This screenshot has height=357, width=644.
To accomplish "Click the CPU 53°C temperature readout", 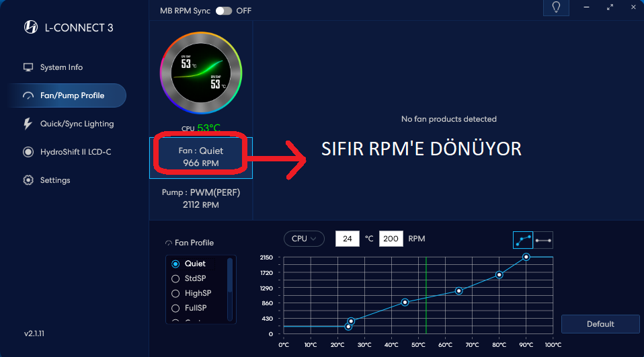I will (x=201, y=128).
